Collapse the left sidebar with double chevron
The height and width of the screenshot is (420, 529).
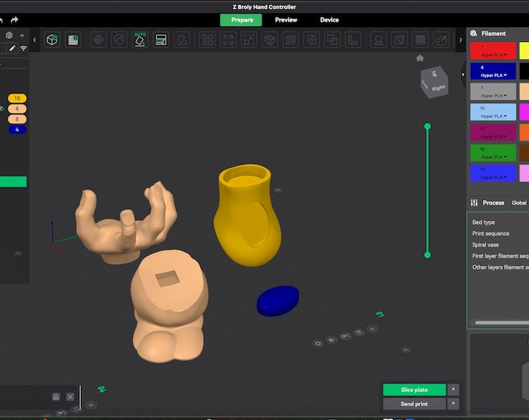[22, 35]
